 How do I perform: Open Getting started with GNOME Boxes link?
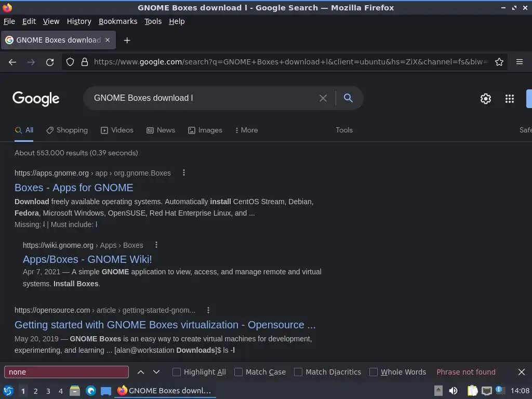point(165,325)
